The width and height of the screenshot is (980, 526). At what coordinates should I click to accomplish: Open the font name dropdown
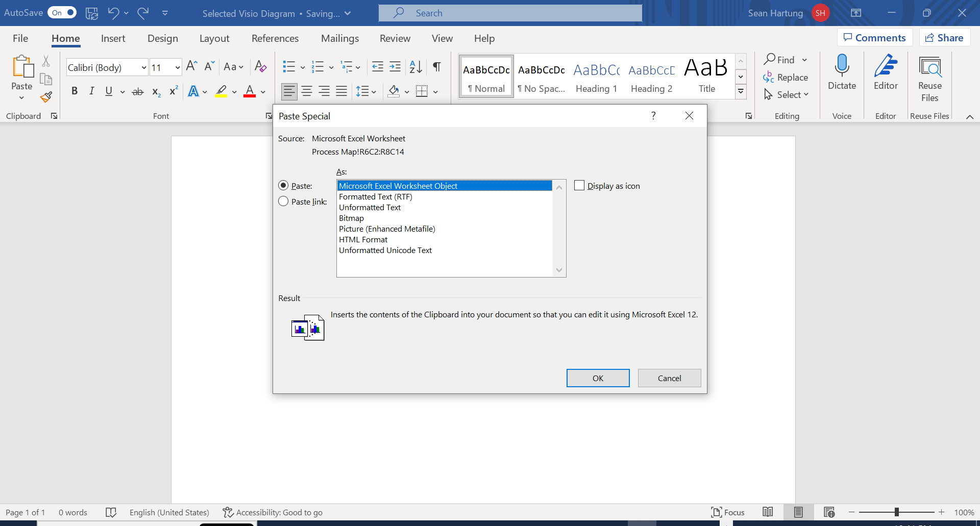(144, 67)
